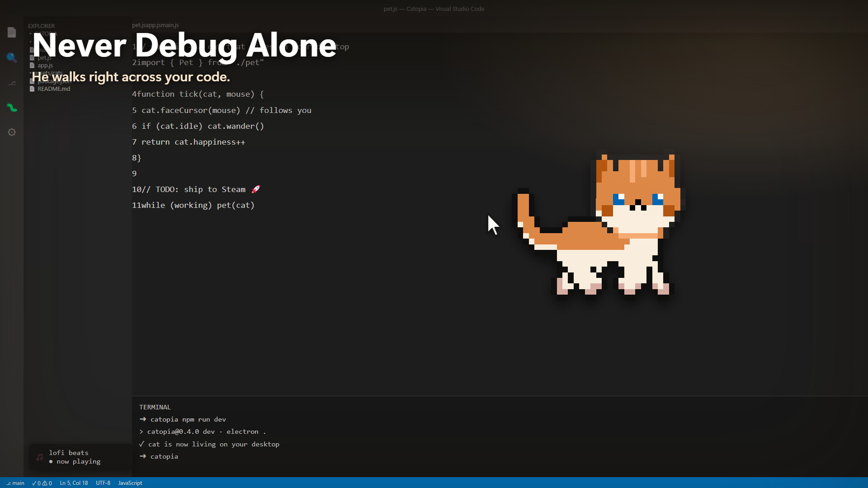This screenshot has width=868, height=488.
Task: Open the Search magnifier in activity bar
Action: tap(12, 57)
